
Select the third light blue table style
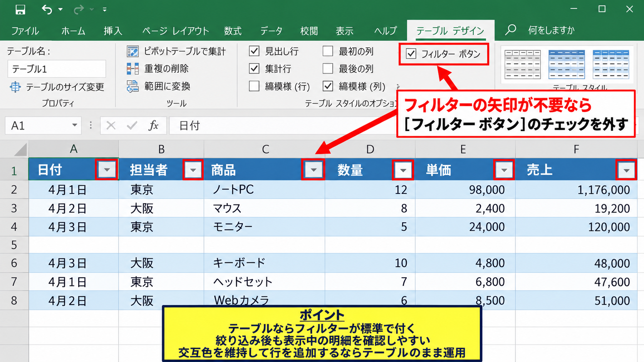(611, 64)
